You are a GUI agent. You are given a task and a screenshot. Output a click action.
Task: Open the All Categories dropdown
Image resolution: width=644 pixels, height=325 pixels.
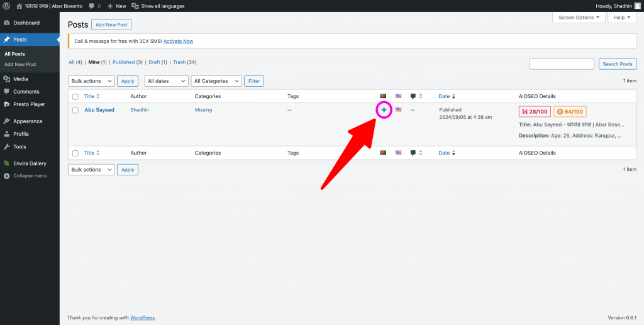216,81
